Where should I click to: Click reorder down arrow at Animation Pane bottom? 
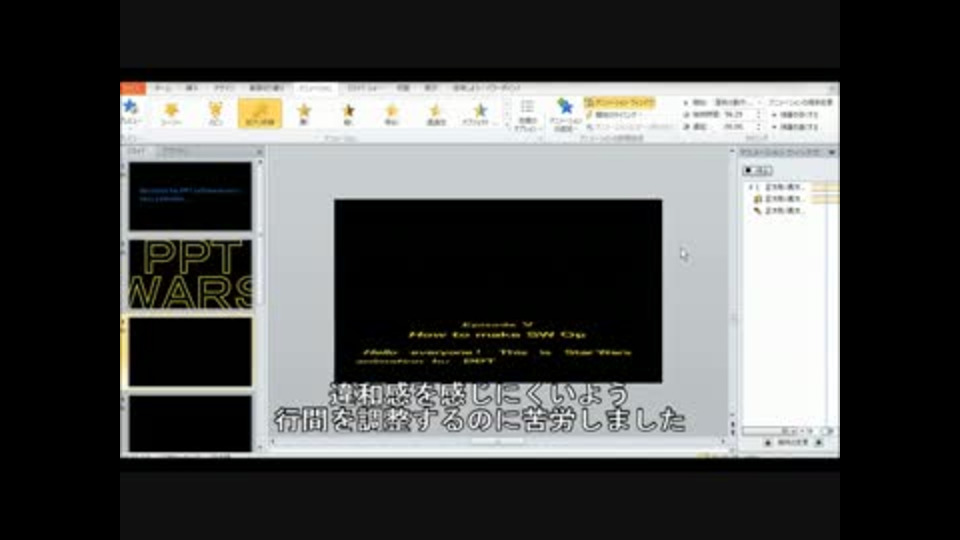(x=819, y=443)
